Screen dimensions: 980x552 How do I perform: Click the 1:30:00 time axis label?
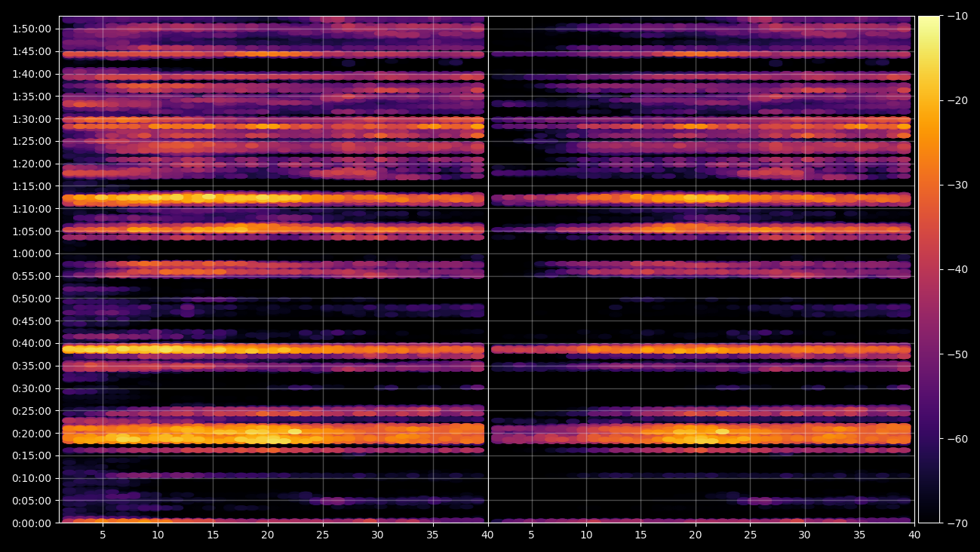32,119
